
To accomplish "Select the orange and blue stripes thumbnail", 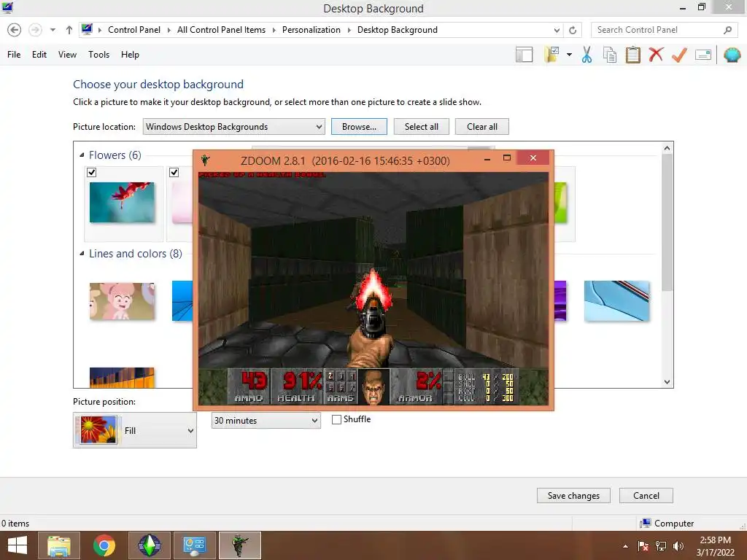I will pos(122,378).
